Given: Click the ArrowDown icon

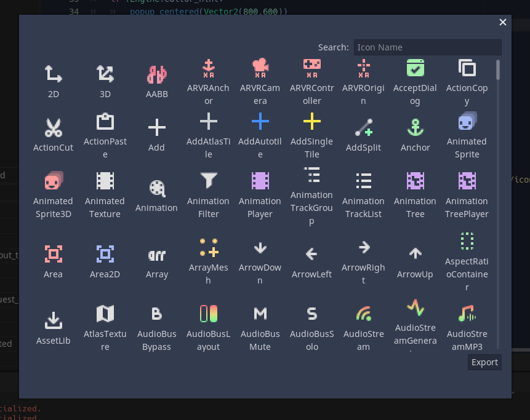Looking at the screenshot, I should (x=260, y=247).
